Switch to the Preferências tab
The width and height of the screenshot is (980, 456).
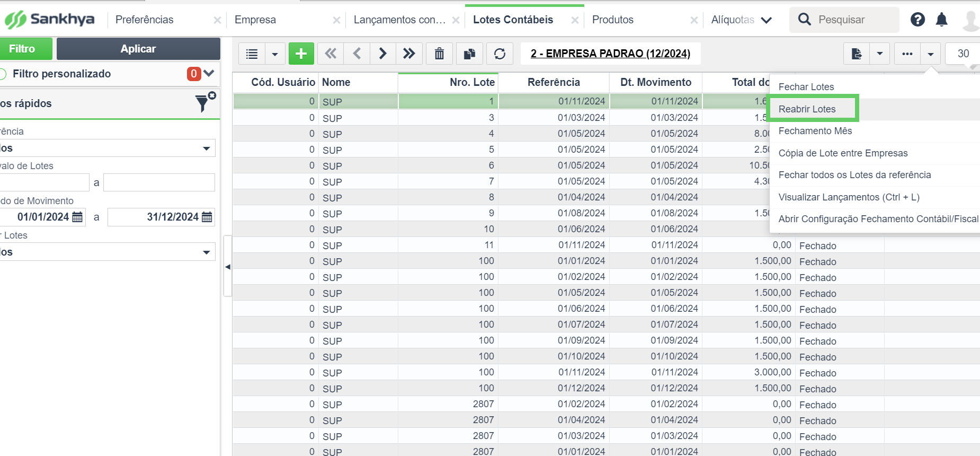(144, 20)
